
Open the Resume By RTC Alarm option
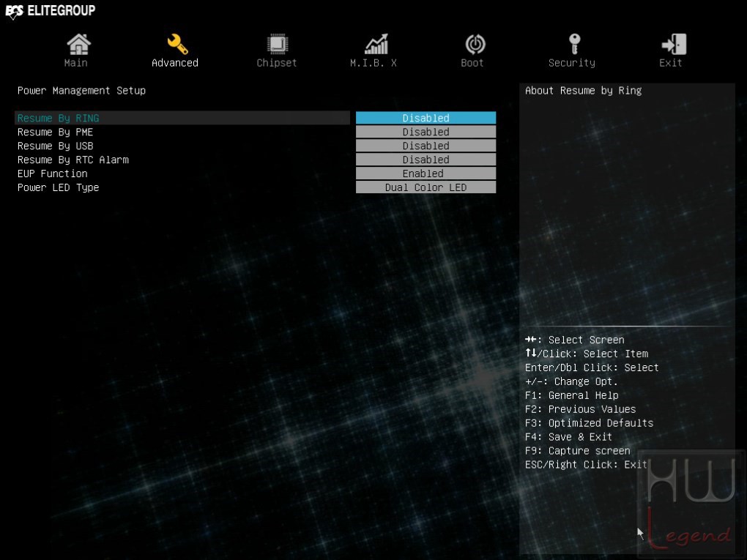point(426,160)
